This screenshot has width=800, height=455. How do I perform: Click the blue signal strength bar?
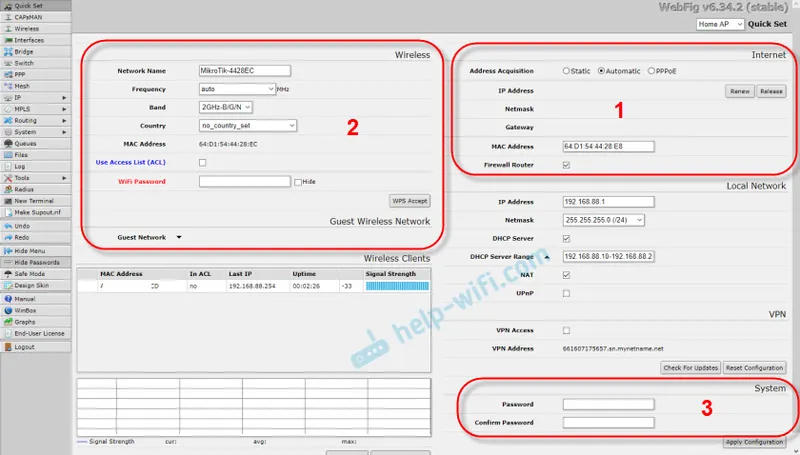point(397,286)
